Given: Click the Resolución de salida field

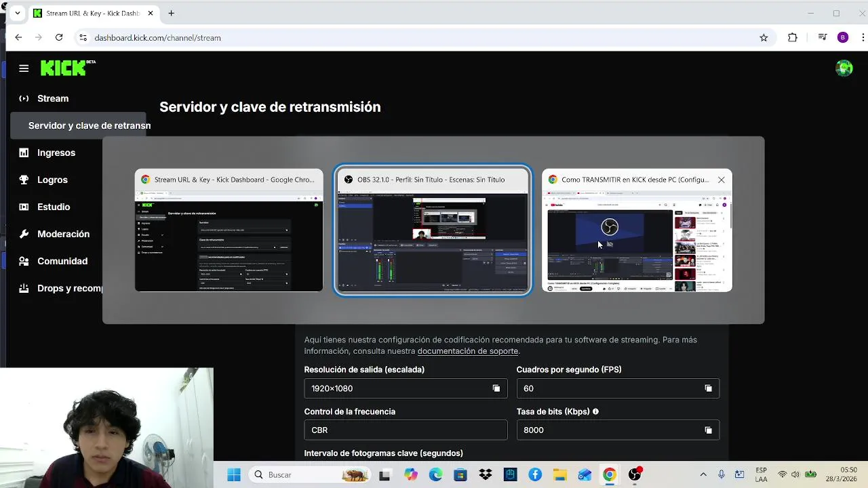Looking at the screenshot, I should point(406,388).
